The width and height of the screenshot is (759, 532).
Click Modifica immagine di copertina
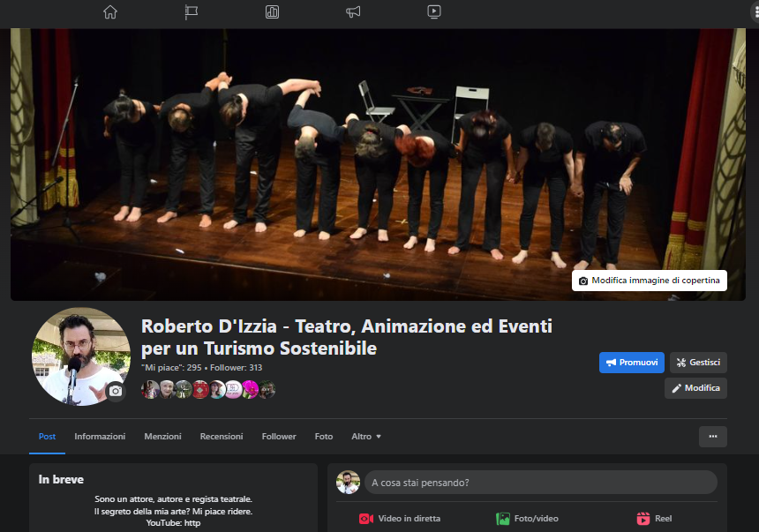tap(649, 281)
